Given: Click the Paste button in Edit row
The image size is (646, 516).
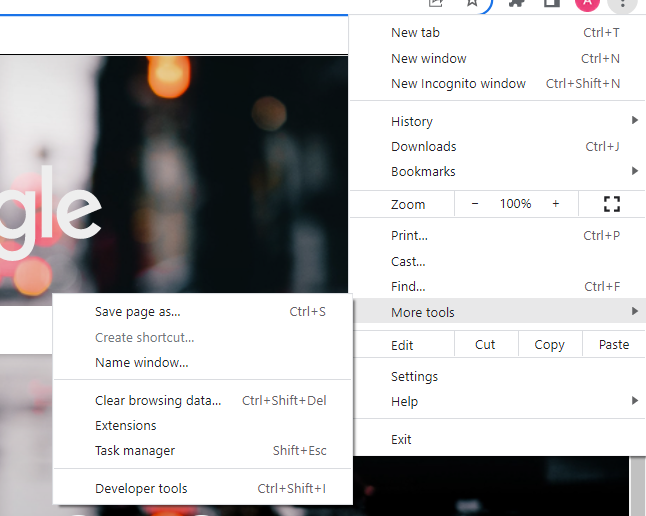Looking at the screenshot, I should pyautogui.click(x=614, y=345).
